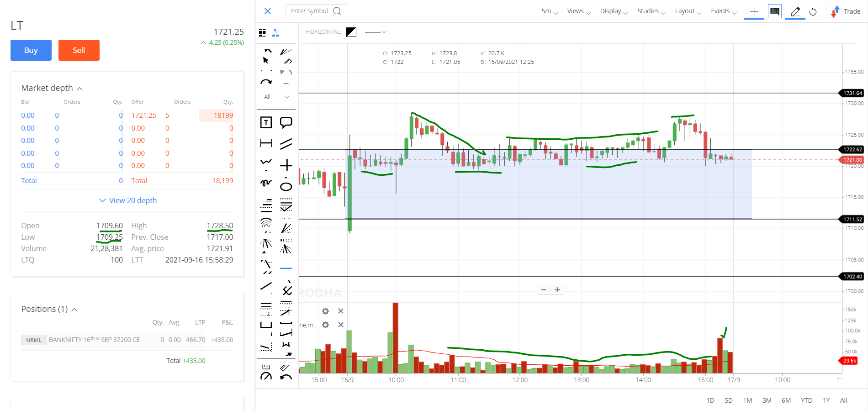Open the 'All' drawing tools filter dropdown
The image size is (868, 410).
[276, 97]
